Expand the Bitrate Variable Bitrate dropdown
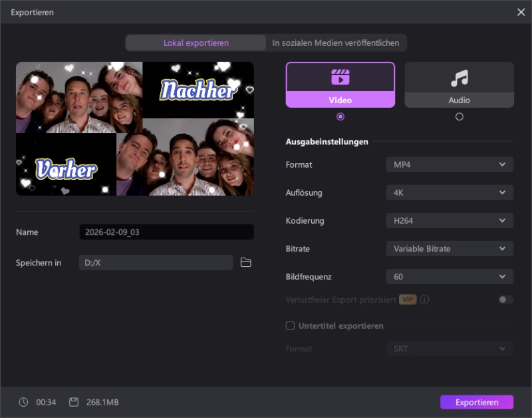 (x=450, y=248)
